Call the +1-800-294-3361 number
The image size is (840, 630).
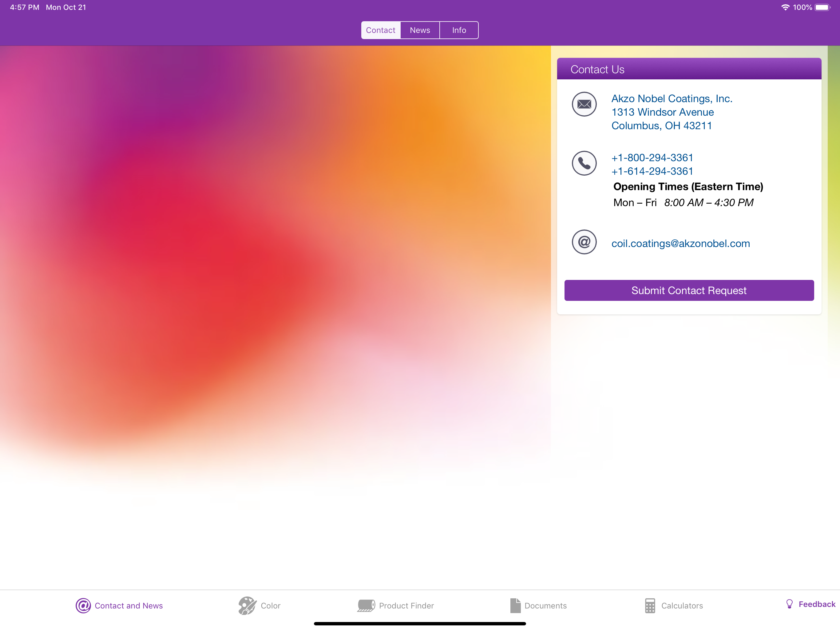point(652,157)
